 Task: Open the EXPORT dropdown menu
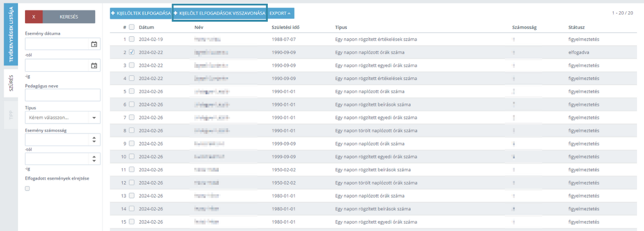click(281, 13)
